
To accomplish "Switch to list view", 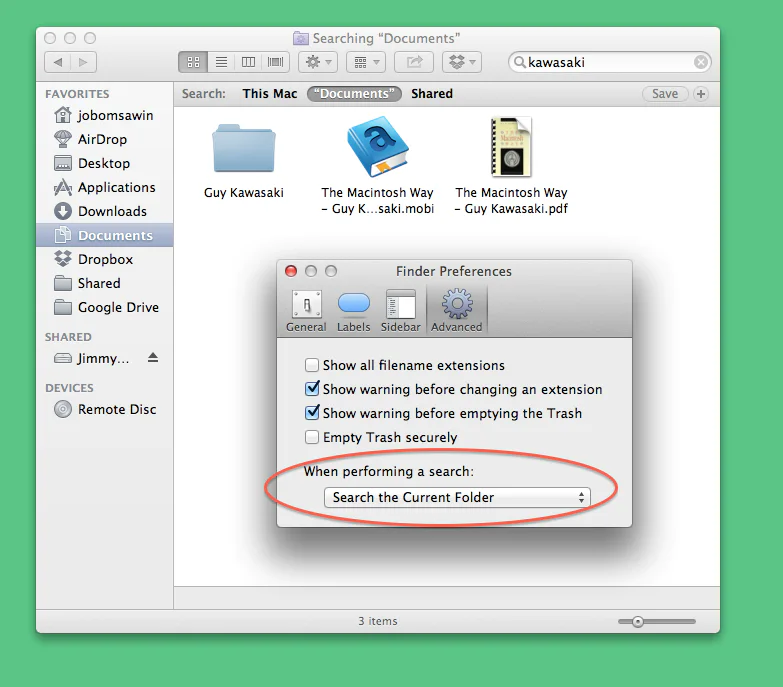I will (x=221, y=62).
